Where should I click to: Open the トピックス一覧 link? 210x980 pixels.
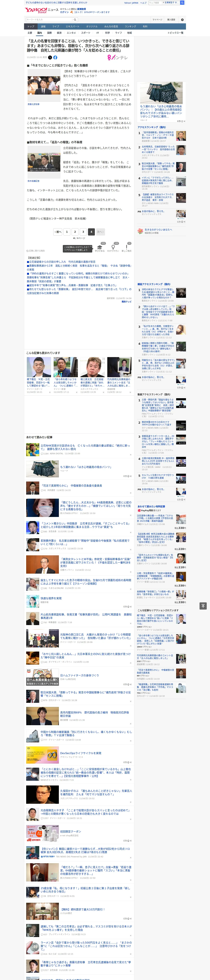click(175, 33)
